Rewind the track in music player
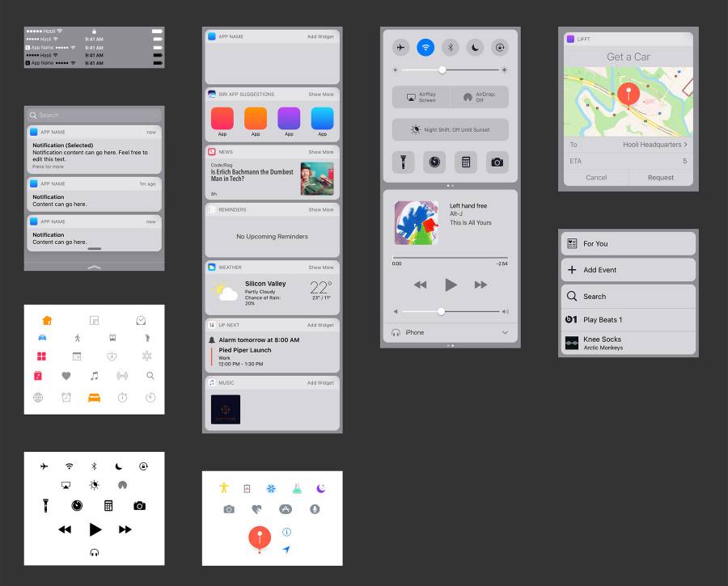The image size is (728, 586). [x=420, y=285]
